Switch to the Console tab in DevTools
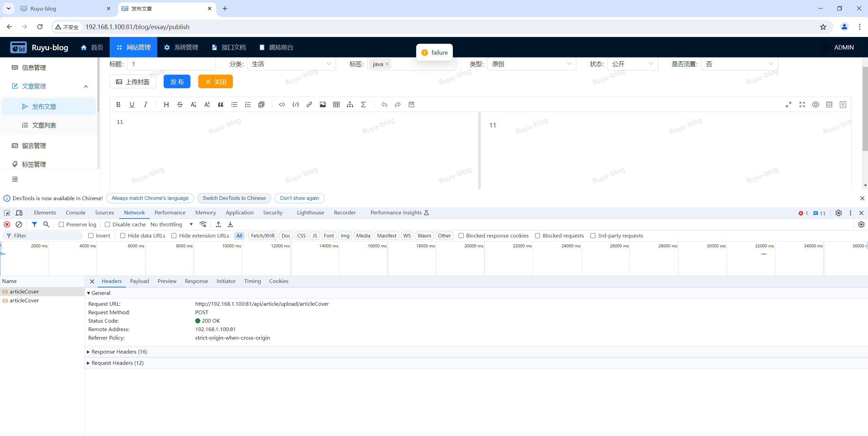The width and height of the screenshot is (868, 436). pyautogui.click(x=75, y=212)
